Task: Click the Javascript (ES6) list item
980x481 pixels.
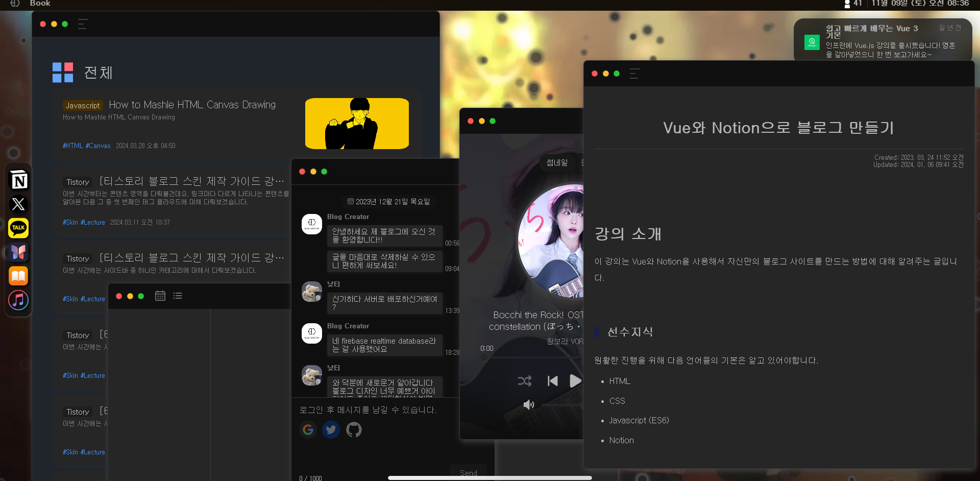Action: point(639,420)
